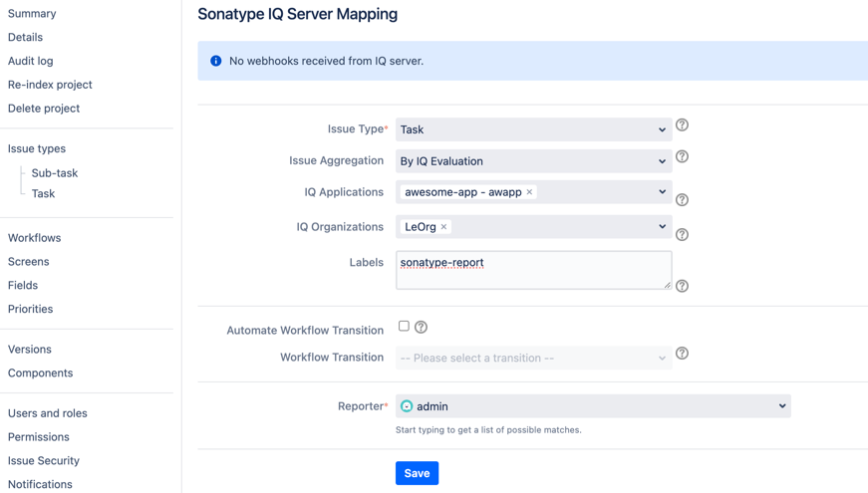
Task: Click help icon for Workflow Transition
Action: [682, 354]
